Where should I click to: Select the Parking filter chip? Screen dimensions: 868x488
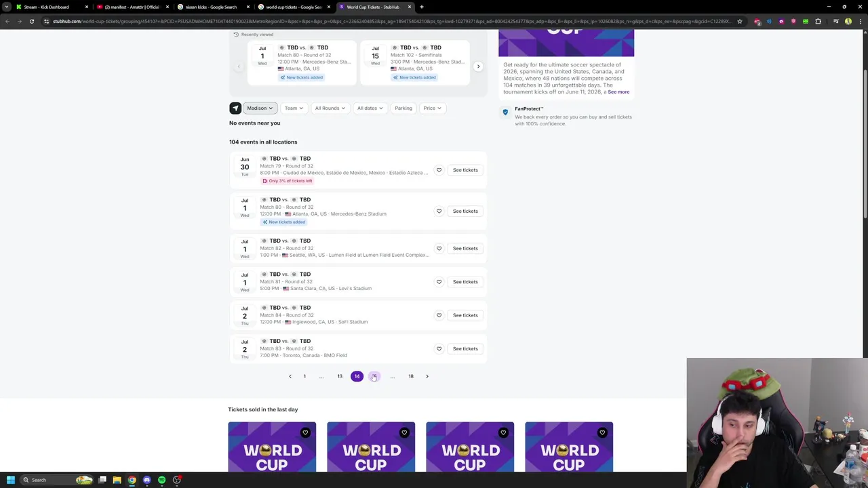[x=403, y=108]
